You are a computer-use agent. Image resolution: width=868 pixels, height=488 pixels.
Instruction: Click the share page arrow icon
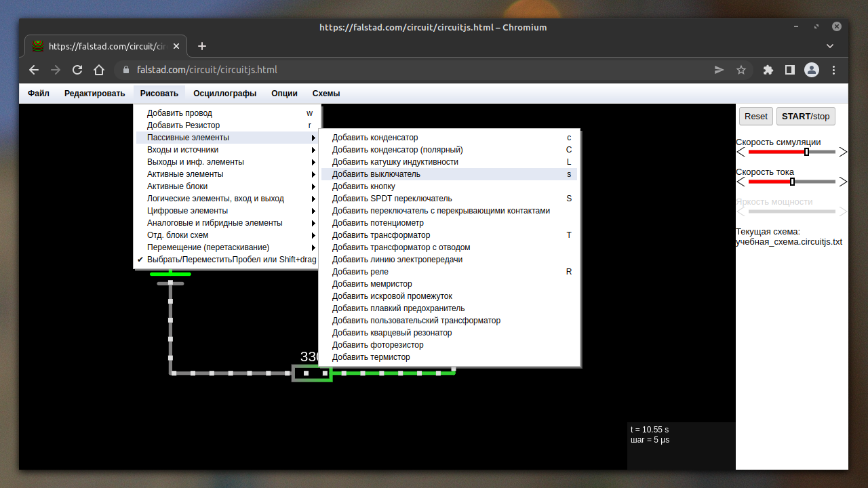719,70
